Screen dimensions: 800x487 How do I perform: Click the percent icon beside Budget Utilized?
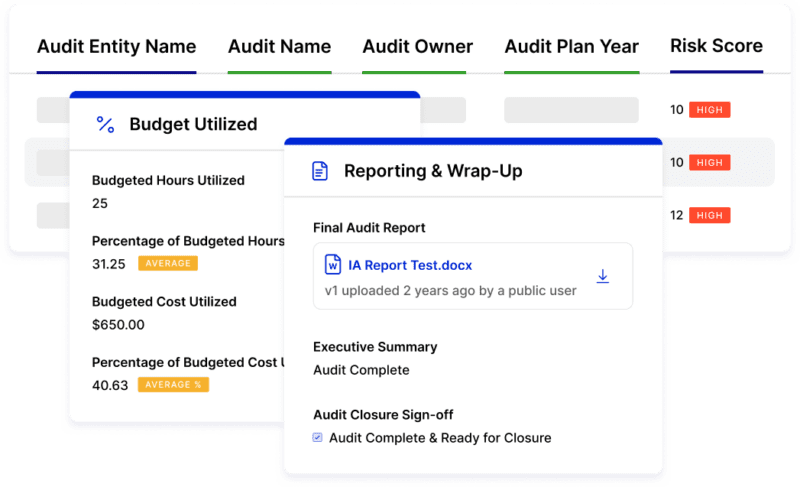[106, 124]
